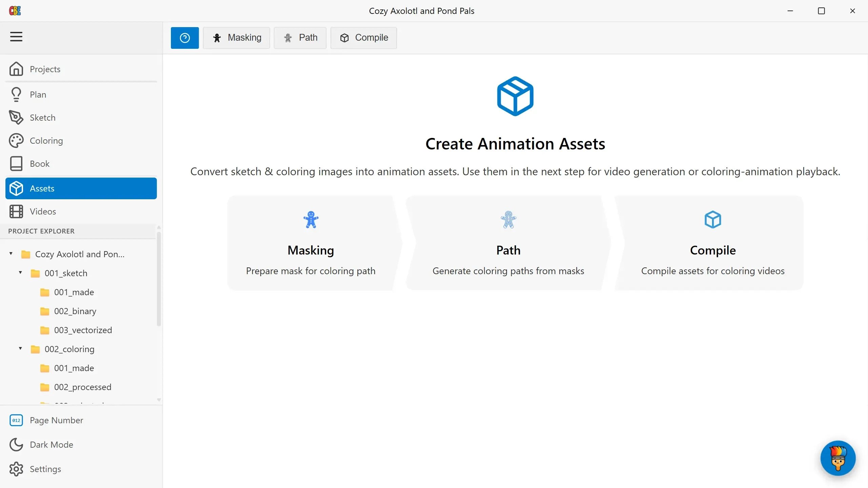Screen dimensions: 868x488
Task: Click the CBE app logo
Action: pos(15,11)
